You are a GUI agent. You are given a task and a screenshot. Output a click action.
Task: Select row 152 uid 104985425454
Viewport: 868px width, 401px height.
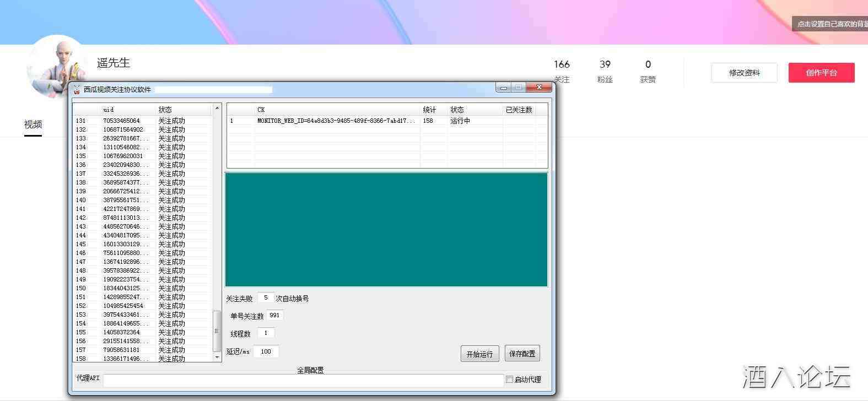(x=142, y=306)
